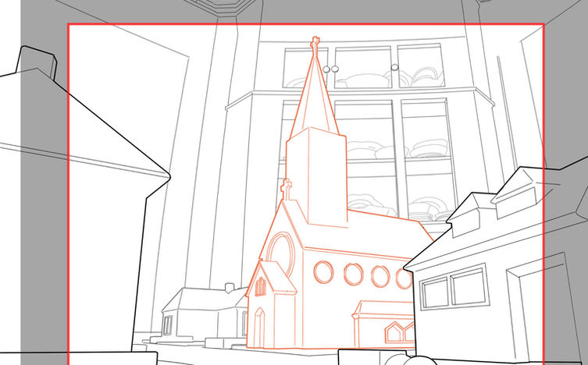Click the leftmost circular side window of church
Viewport: 588px width, 365px height.
point(323,272)
